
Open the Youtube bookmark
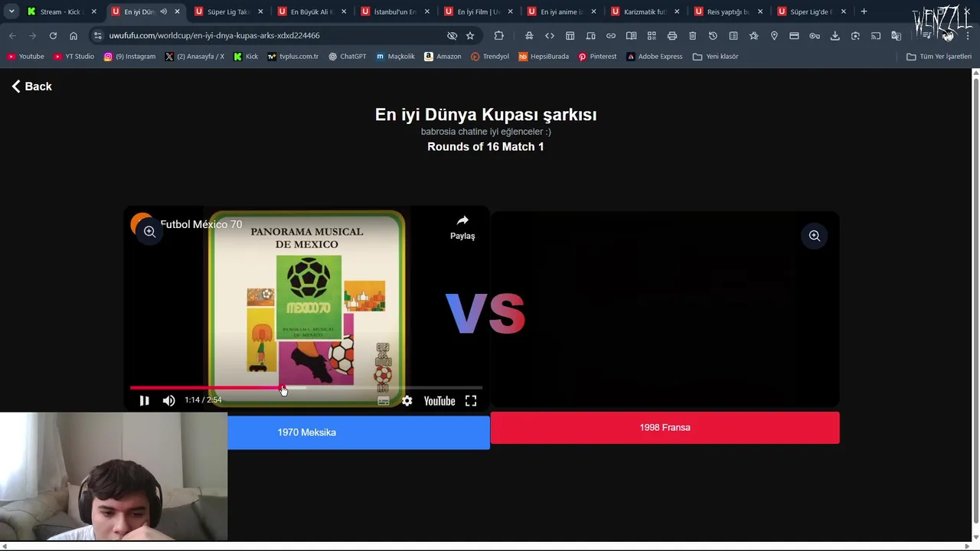(x=25, y=56)
